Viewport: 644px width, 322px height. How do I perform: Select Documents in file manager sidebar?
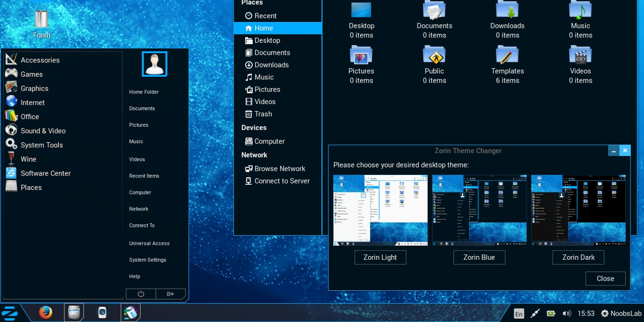coord(277,53)
